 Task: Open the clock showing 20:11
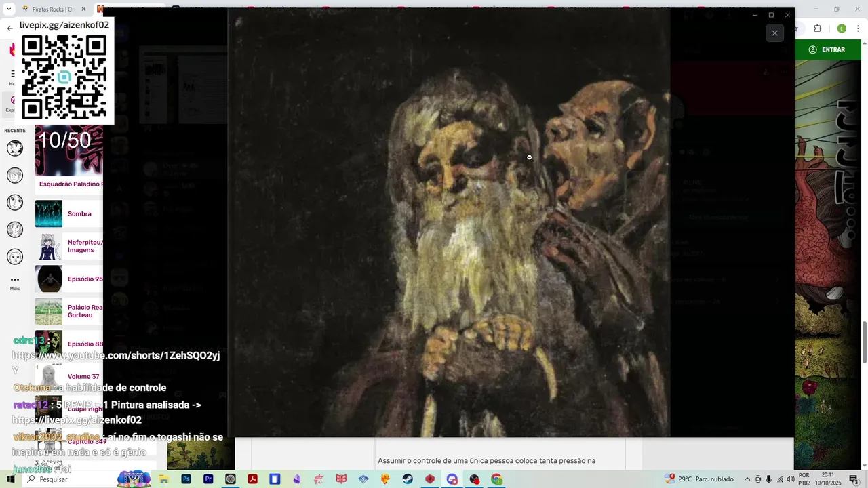(x=828, y=479)
